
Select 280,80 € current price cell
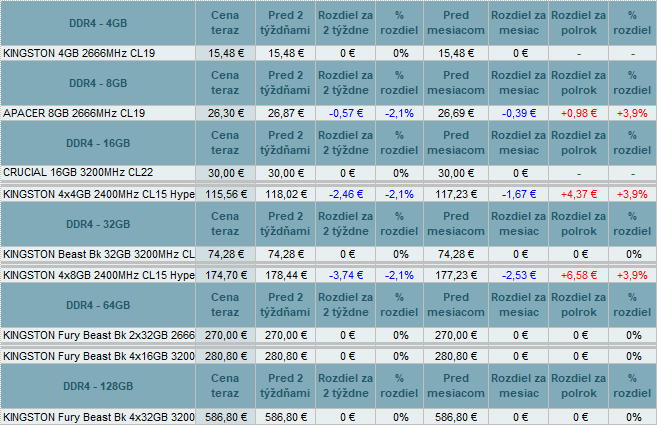pos(225,356)
